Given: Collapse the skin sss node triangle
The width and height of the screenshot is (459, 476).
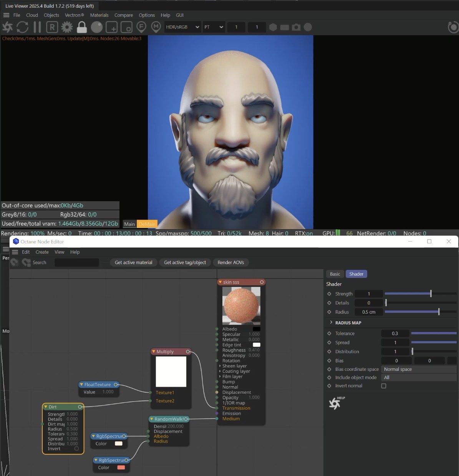Looking at the screenshot, I should pos(220,282).
